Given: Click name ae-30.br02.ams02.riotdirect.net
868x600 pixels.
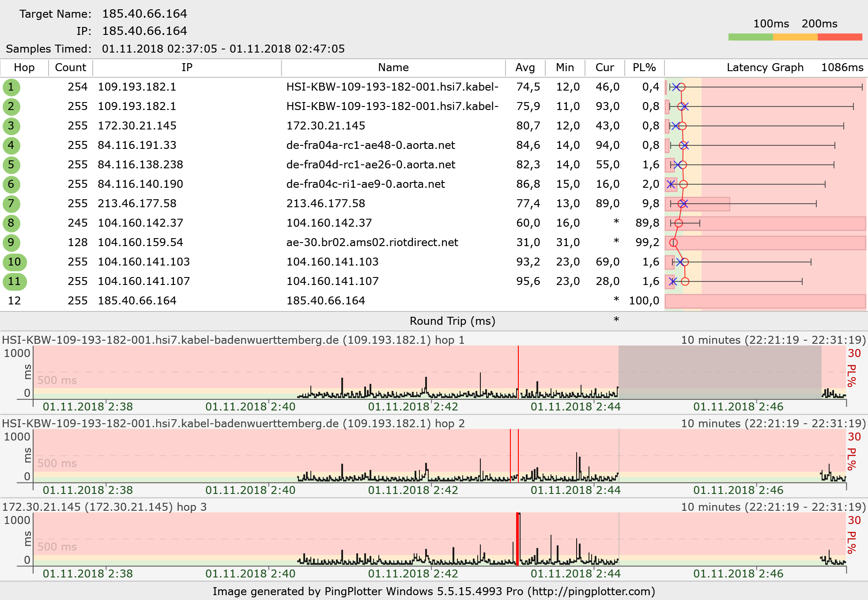Looking at the screenshot, I should click(x=372, y=243).
